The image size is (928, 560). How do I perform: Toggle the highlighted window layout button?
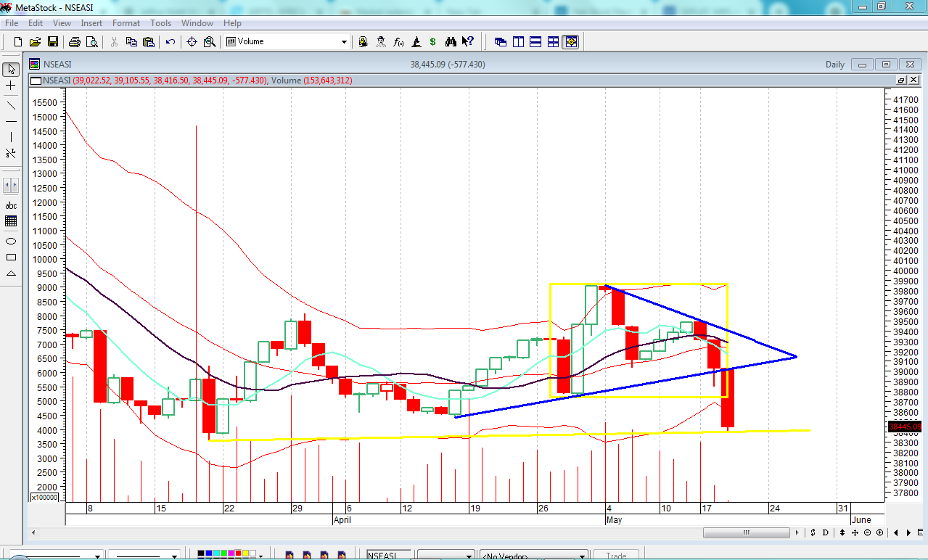(570, 42)
